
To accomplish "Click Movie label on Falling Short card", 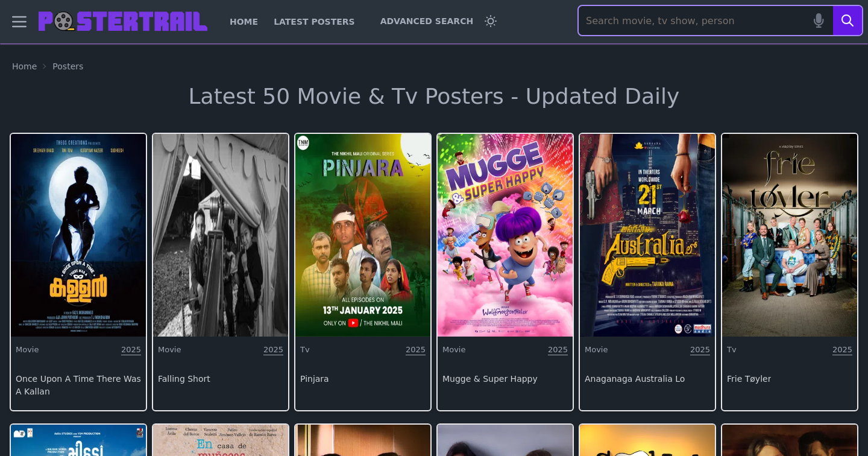I will pyautogui.click(x=169, y=350).
